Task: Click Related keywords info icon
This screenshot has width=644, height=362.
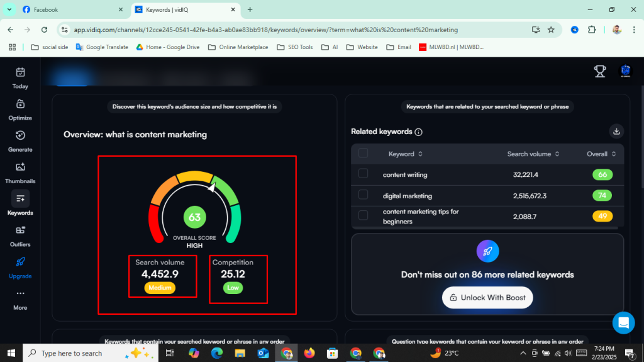Action: [x=418, y=132]
